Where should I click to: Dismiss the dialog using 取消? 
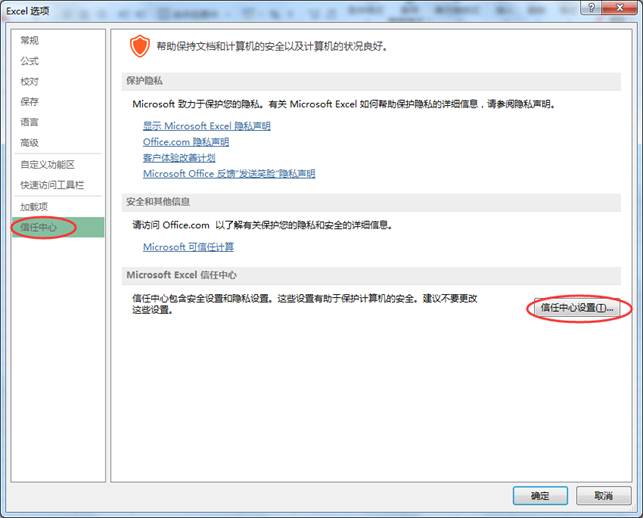tap(603, 496)
